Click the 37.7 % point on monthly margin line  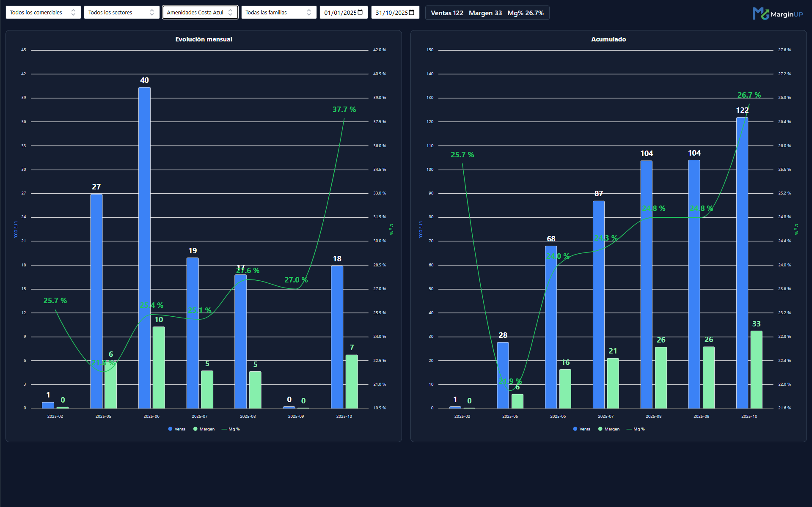click(344, 119)
